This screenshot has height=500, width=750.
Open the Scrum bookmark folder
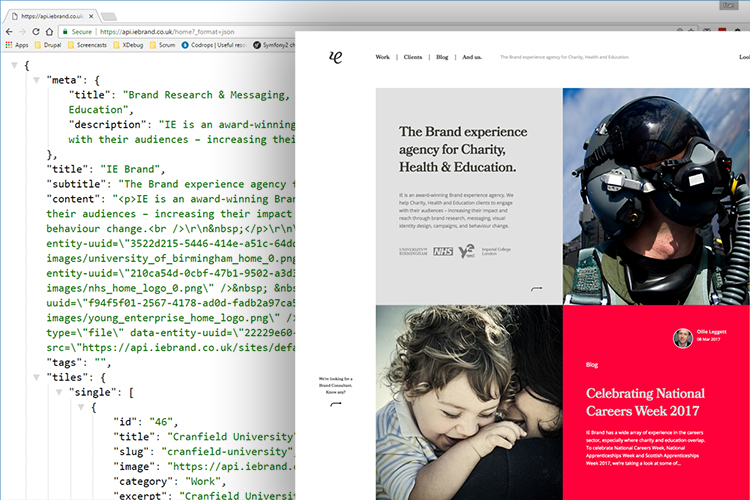pos(163,45)
